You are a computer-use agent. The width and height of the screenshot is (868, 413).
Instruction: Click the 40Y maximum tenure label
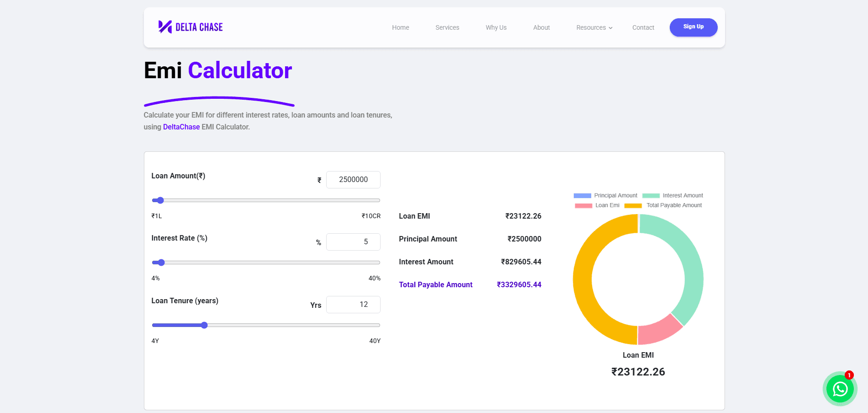pyautogui.click(x=375, y=341)
